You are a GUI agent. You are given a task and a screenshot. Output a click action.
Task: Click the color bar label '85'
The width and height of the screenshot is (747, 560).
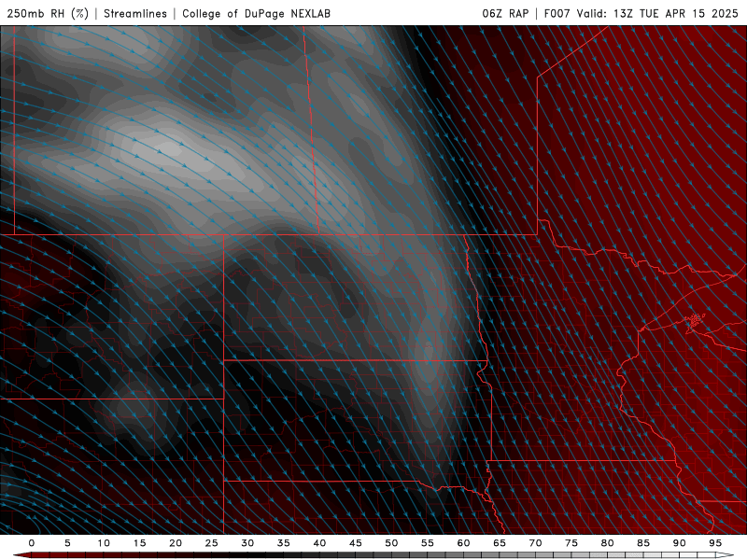pyautogui.click(x=643, y=543)
